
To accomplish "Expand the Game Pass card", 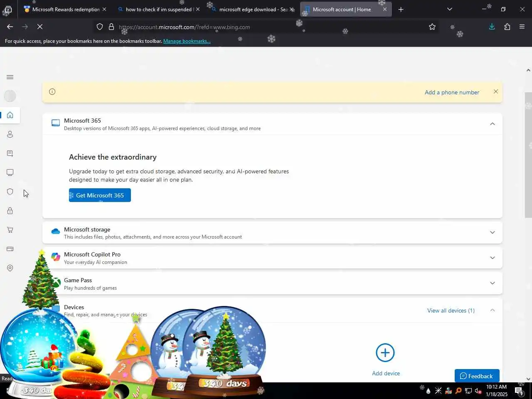I will pyautogui.click(x=493, y=283).
